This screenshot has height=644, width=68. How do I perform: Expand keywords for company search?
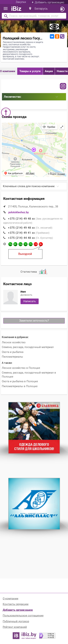[34, 186]
